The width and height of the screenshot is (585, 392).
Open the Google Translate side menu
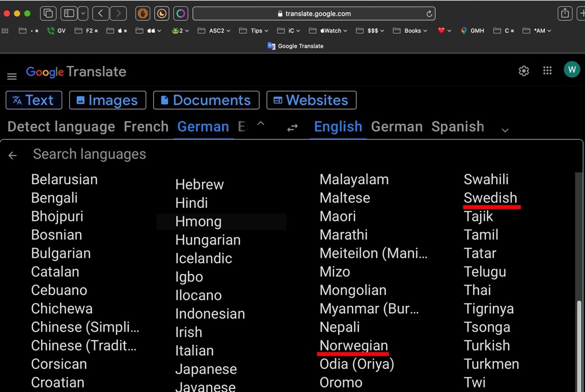click(11, 76)
